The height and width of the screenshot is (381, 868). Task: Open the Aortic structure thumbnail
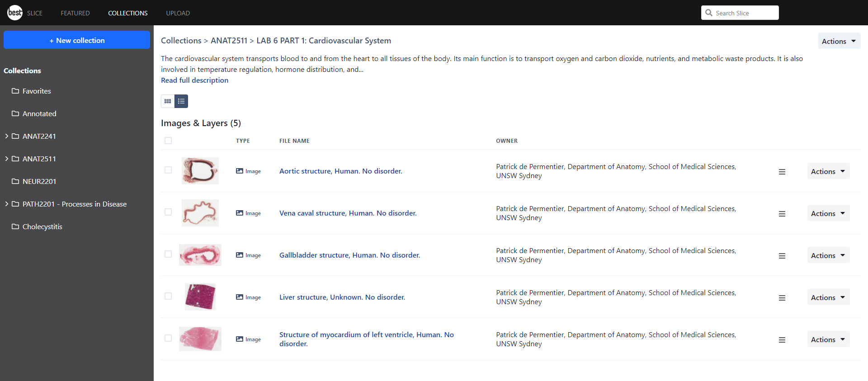click(200, 171)
